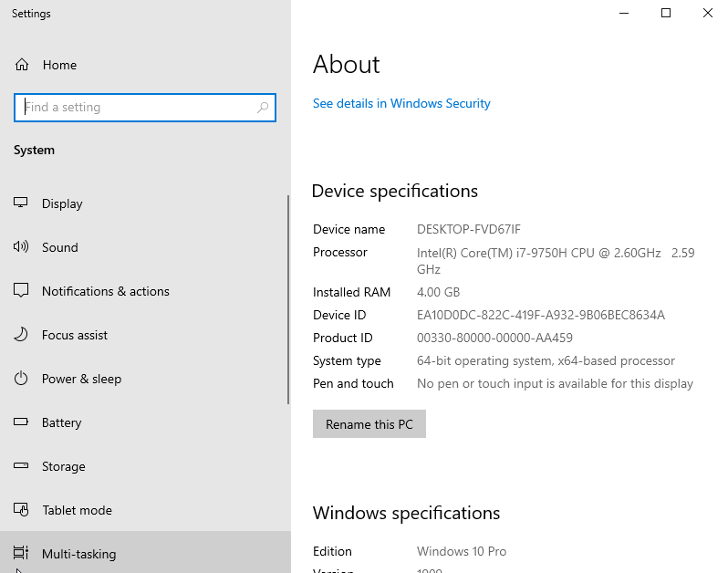The image size is (728, 573).
Task: Click the Windows 10 Pro edition value
Action: pyautogui.click(x=462, y=551)
